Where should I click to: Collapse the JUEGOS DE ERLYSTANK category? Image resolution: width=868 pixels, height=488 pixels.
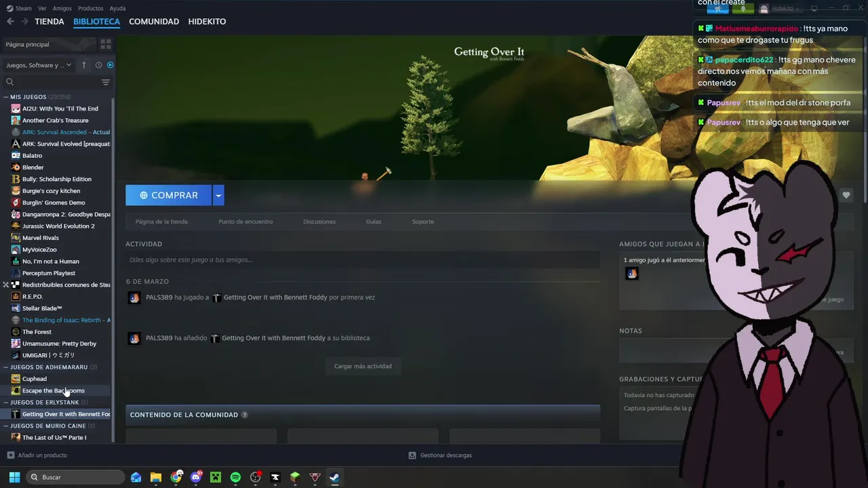pyautogui.click(x=6, y=402)
